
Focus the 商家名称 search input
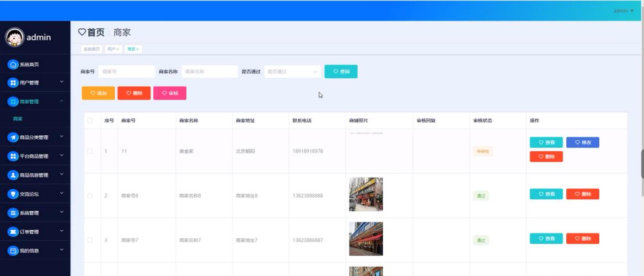pos(210,72)
